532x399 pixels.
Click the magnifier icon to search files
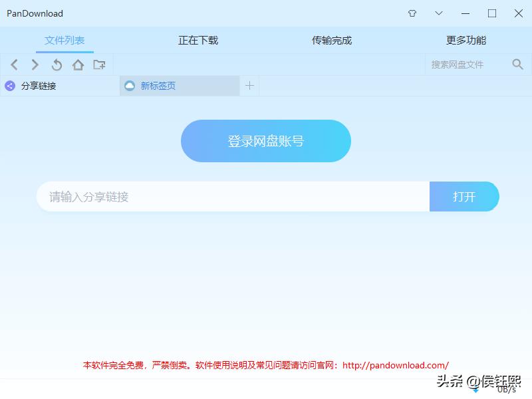click(518, 65)
